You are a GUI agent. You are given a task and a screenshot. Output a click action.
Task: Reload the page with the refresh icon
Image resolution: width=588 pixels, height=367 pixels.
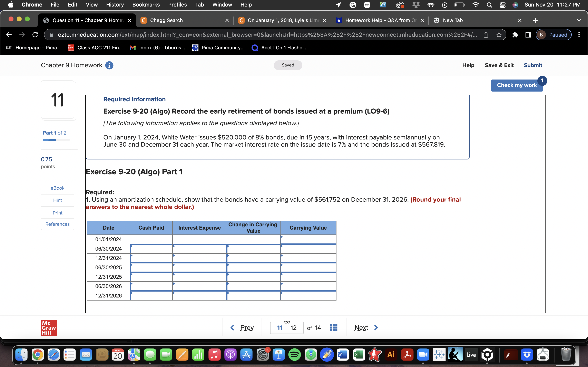(35, 35)
